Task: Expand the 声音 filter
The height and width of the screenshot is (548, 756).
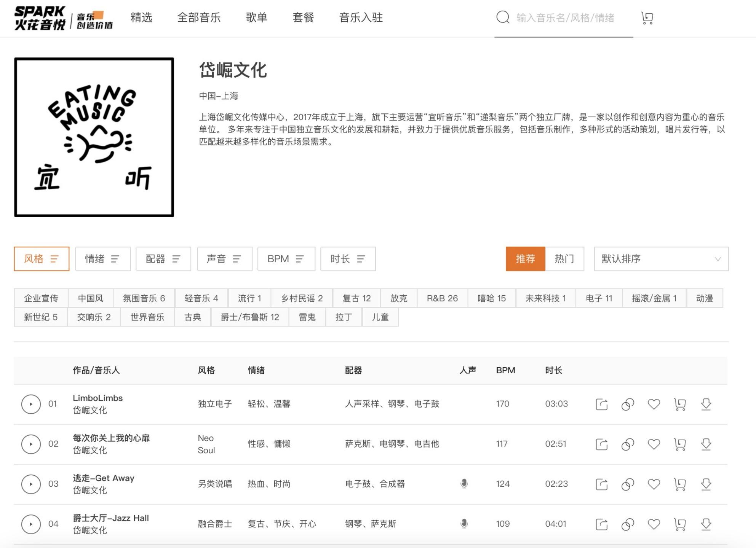Action: coord(224,259)
